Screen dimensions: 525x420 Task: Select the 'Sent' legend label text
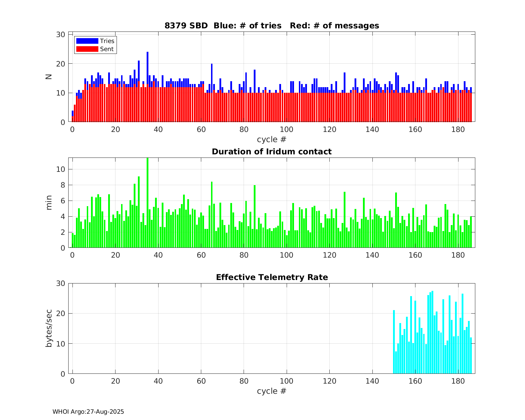pos(107,49)
